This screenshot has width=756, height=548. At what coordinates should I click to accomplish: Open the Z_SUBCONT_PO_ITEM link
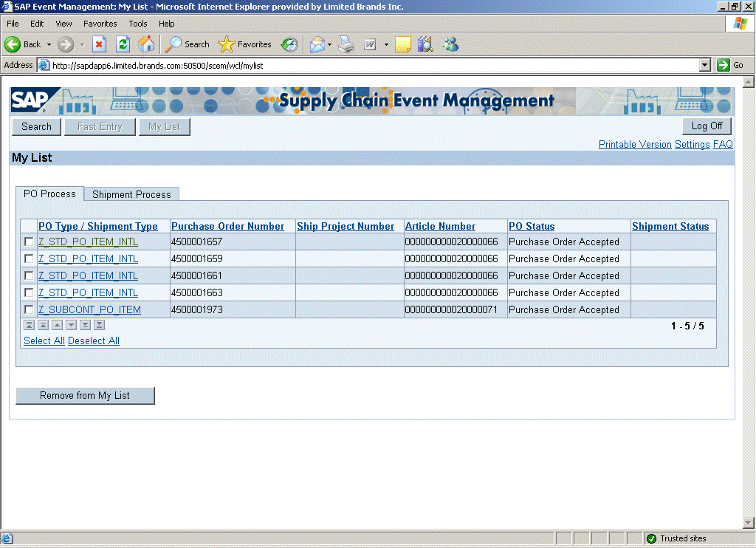click(89, 309)
